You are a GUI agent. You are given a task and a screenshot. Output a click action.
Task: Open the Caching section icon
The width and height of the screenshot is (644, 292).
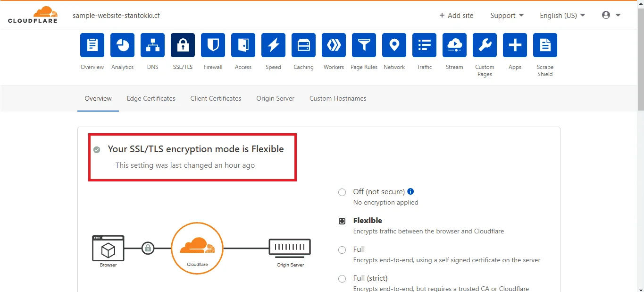(303, 45)
